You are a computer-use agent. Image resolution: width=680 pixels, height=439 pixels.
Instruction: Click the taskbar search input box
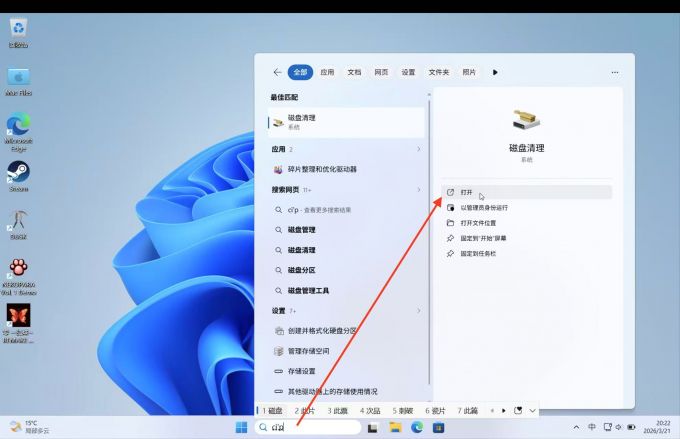pyautogui.click(x=307, y=427)
